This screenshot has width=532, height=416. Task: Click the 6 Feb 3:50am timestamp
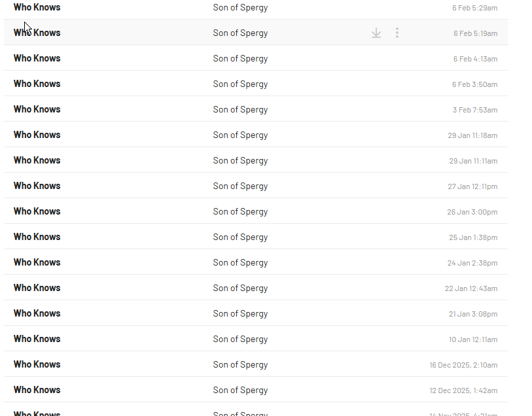pyautogui.click(x=474, y=84)
